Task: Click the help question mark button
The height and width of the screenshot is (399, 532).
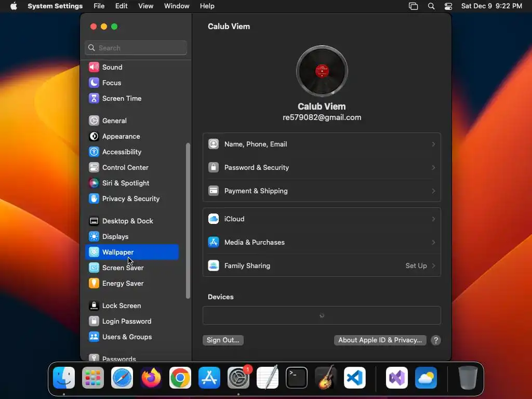Action: (x=436, y=340)
